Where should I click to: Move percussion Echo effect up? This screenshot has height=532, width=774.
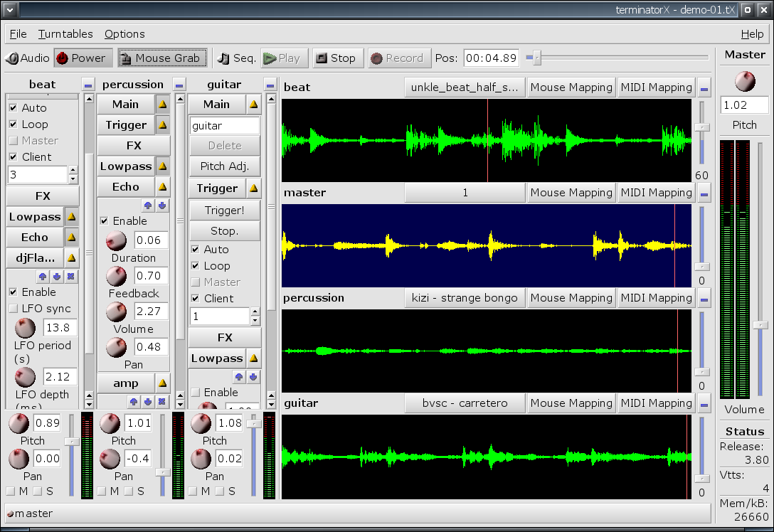click(147, 206)
